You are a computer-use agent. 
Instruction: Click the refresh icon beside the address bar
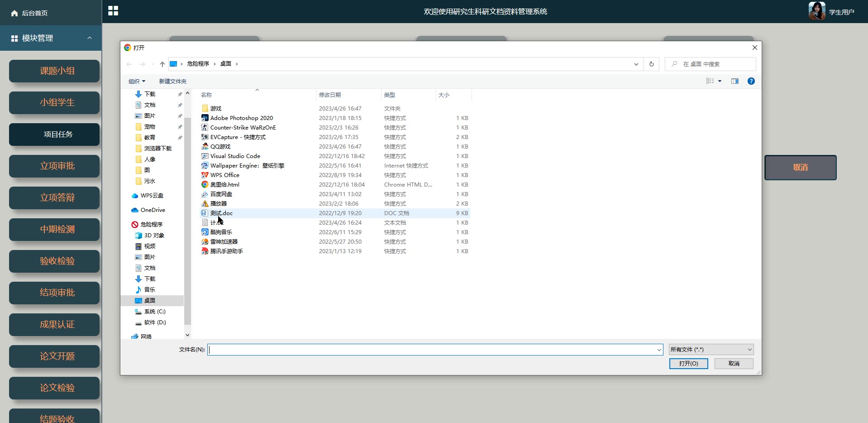pos(651,64)
